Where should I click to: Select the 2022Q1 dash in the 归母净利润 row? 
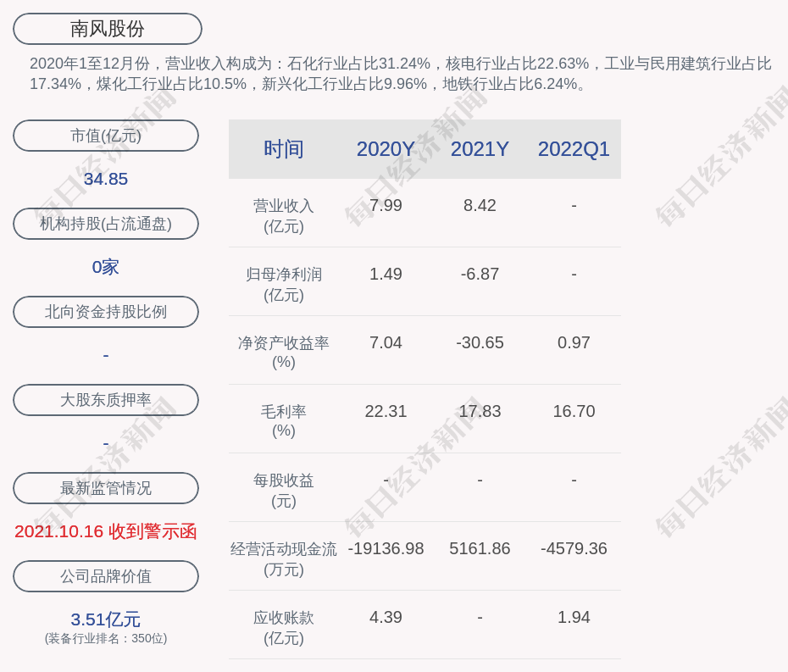[574, 275]
